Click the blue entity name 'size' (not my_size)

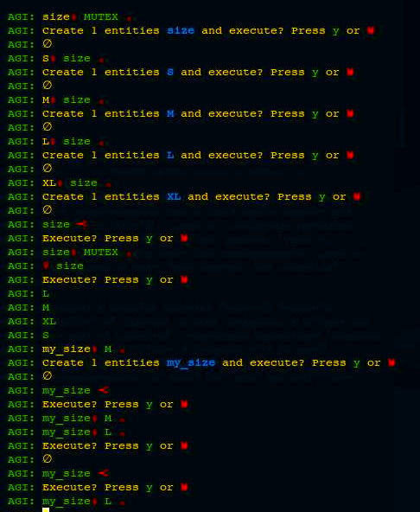(x=181, y=30)
